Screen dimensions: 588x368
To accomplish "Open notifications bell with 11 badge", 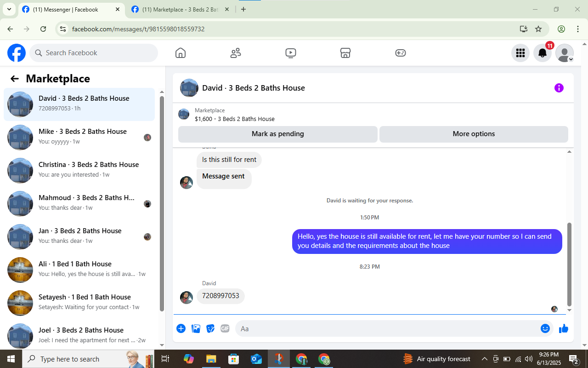I will [543, 53].
